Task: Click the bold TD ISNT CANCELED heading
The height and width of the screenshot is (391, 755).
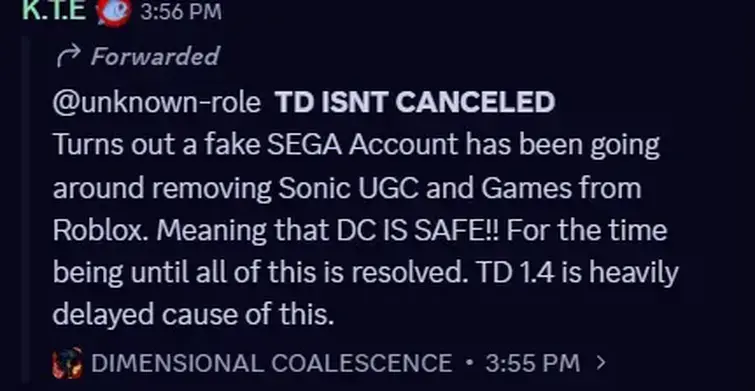Action: pos(415,102)
